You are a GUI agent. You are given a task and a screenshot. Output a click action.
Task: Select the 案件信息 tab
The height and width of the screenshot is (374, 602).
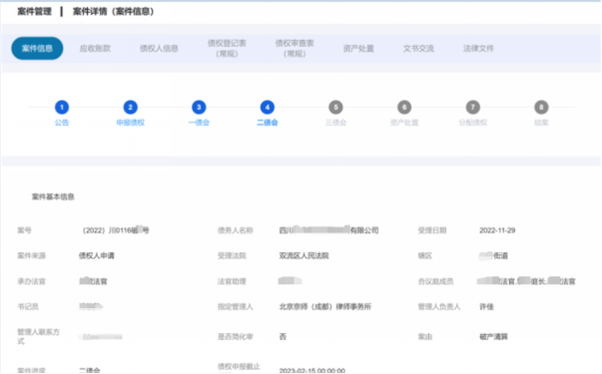click(x=37, y=48)
